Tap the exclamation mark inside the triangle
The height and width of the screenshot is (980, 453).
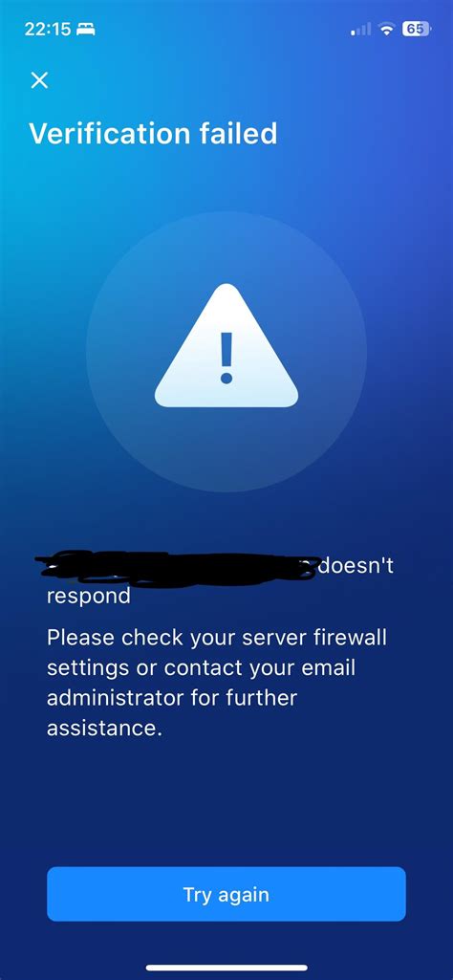pyautogui.click(x=226, y=357)
